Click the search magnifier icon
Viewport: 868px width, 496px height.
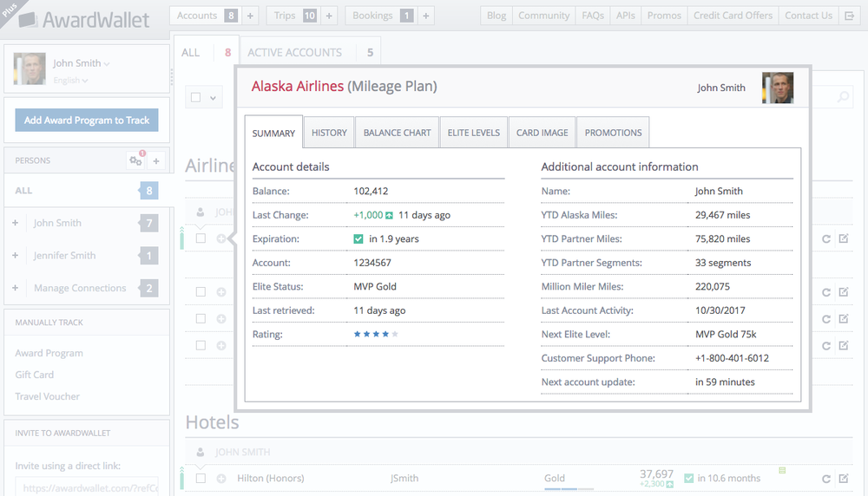click(x=843, y=98)
